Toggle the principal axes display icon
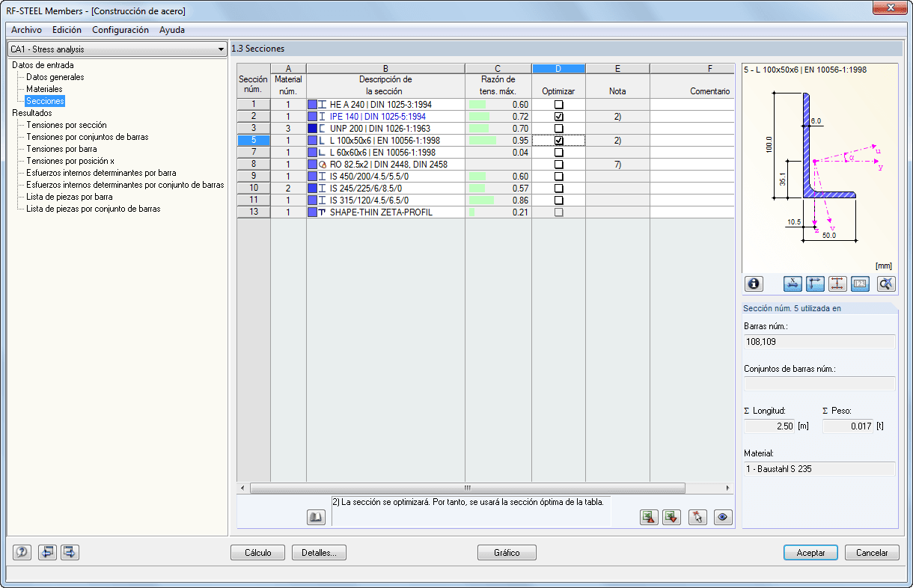This screenshot has height=588, width=913. (816, 284)
